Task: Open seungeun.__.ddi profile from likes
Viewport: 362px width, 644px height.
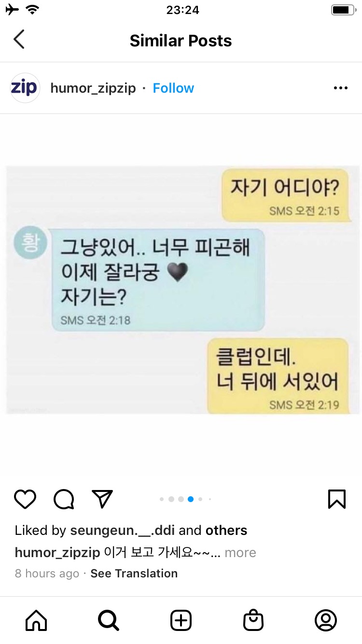Action: tap(123, 531)
